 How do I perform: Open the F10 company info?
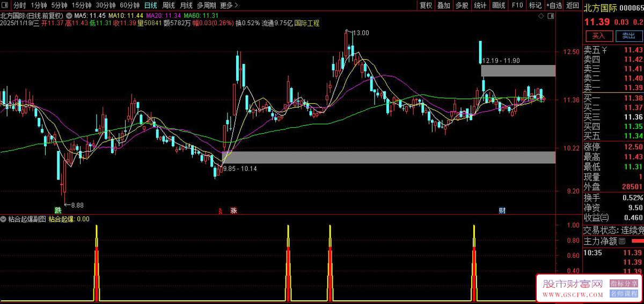(517, 5)
